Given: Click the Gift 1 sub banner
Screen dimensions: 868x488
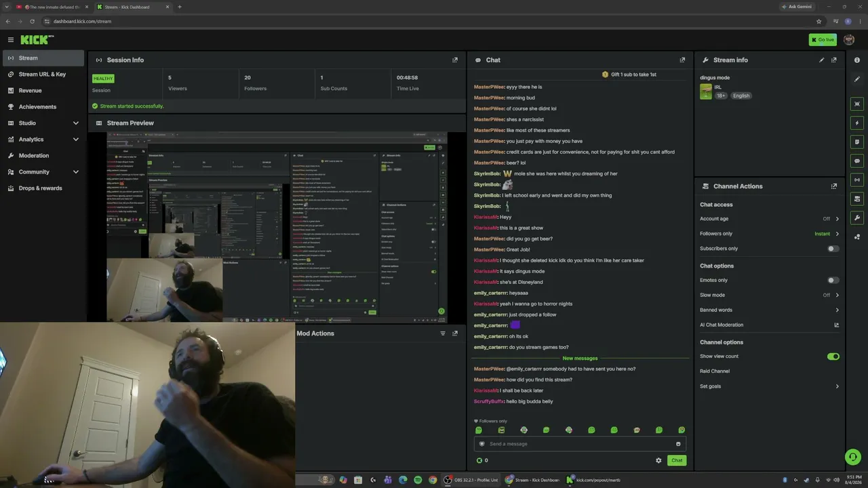Looking at the screenshot, I should click(x=629, y=75).
